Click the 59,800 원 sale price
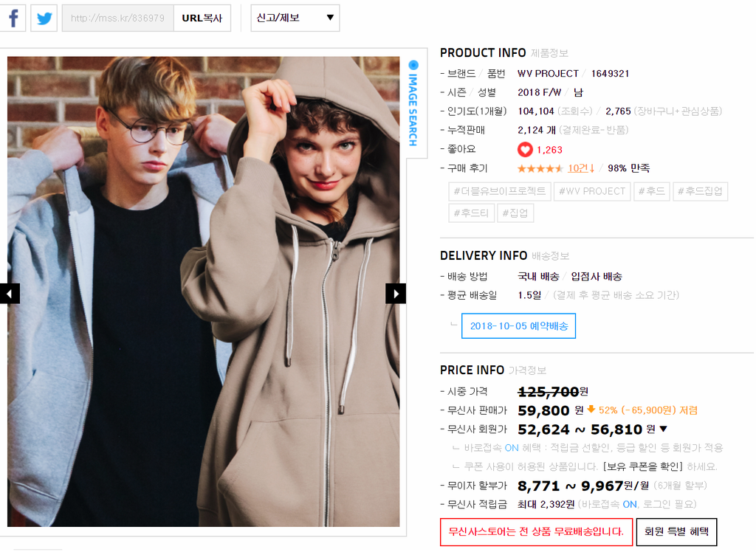 click(x=551, y=411)
